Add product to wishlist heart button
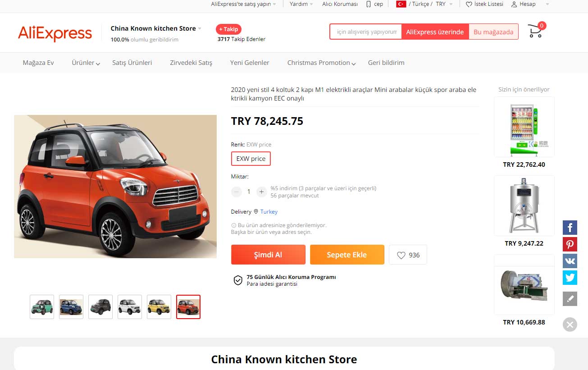This screenshot has height=370, width=588. click(x=408, y=255)
